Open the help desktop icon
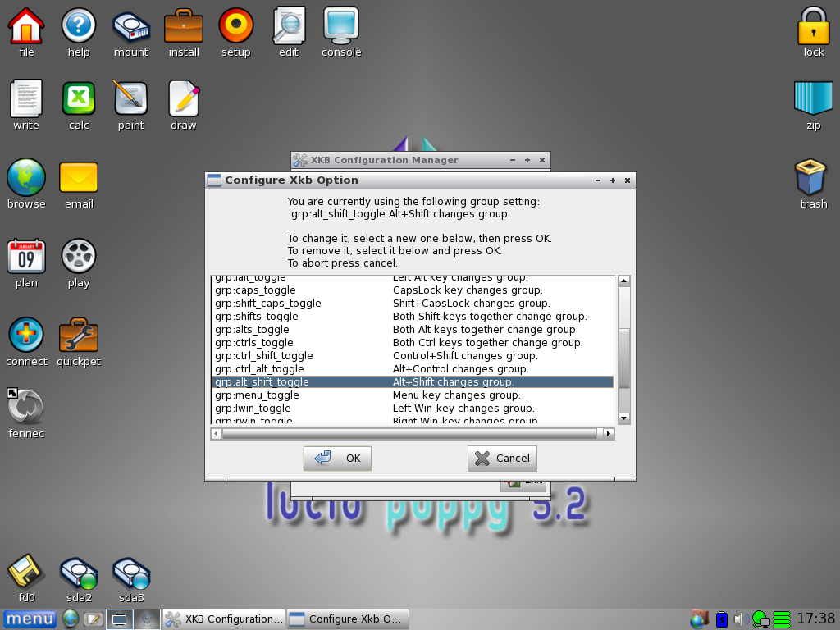The width and height of the screenshot is (840, 630). tap(78, 25)
